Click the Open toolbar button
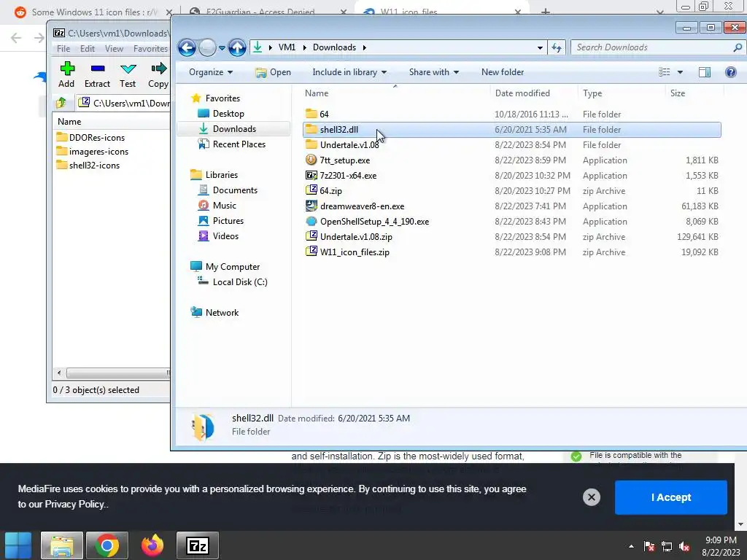The height and width of the screenshot is (560, 747). click(273, 72)
